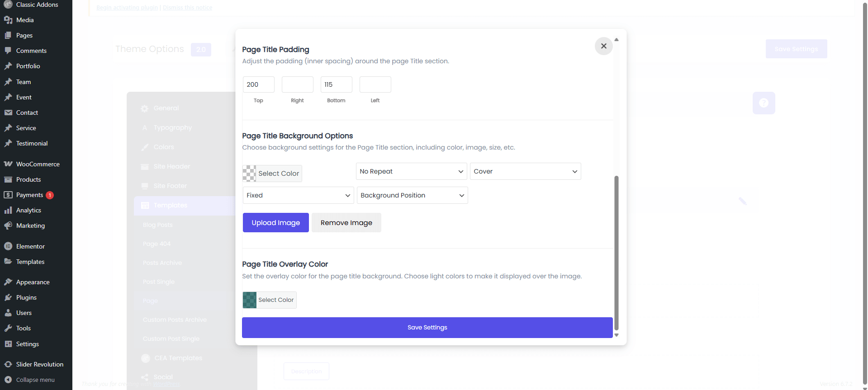Image resolution: width=868 pixels, height=390 pixels.
Task: Open Slider Revolution from its sidebar icon
Action: 8,364
